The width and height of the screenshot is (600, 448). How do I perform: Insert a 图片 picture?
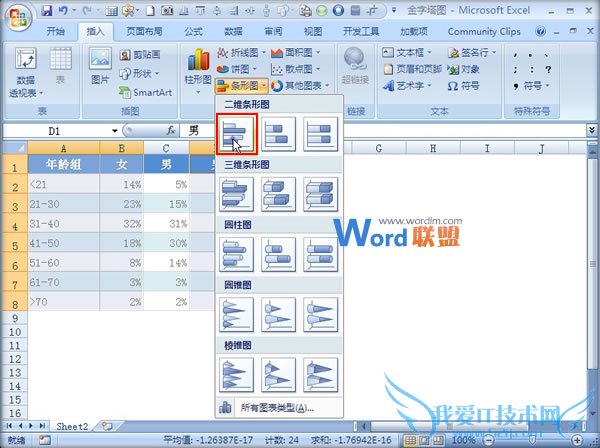[x=100, y=66]
